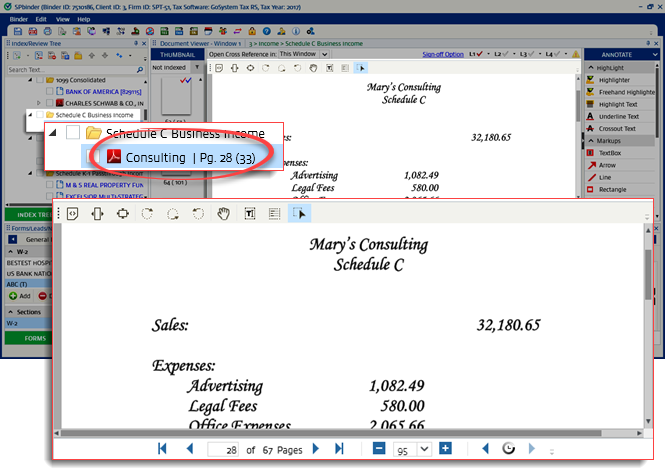Click the fit page width icon

[122, 213]
